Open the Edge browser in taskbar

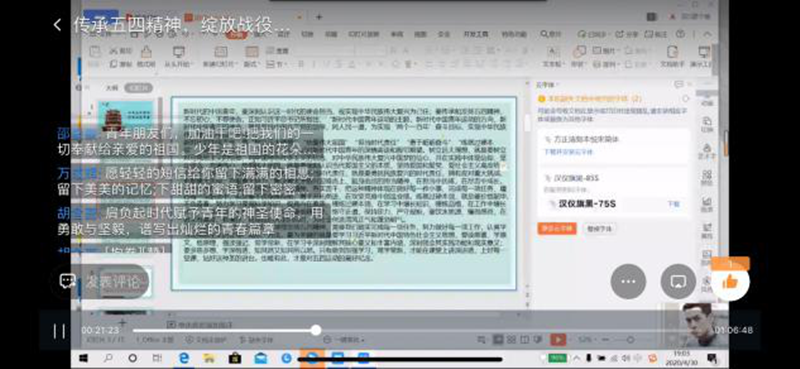[184, 358]
